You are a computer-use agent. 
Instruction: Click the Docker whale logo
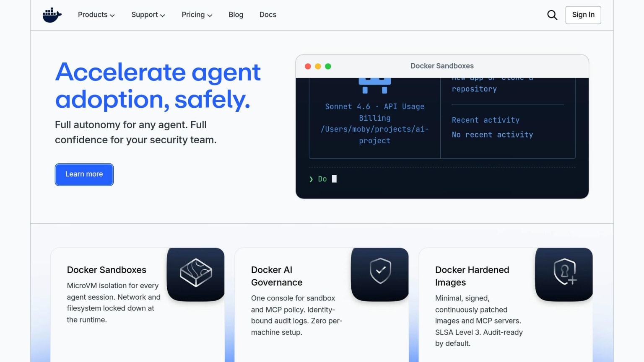52,15
